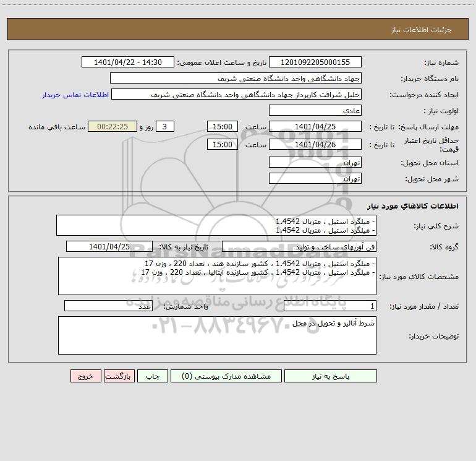
Task: Click the 'ایجاد کننده درخواست:' label
Action: [424, 95]
